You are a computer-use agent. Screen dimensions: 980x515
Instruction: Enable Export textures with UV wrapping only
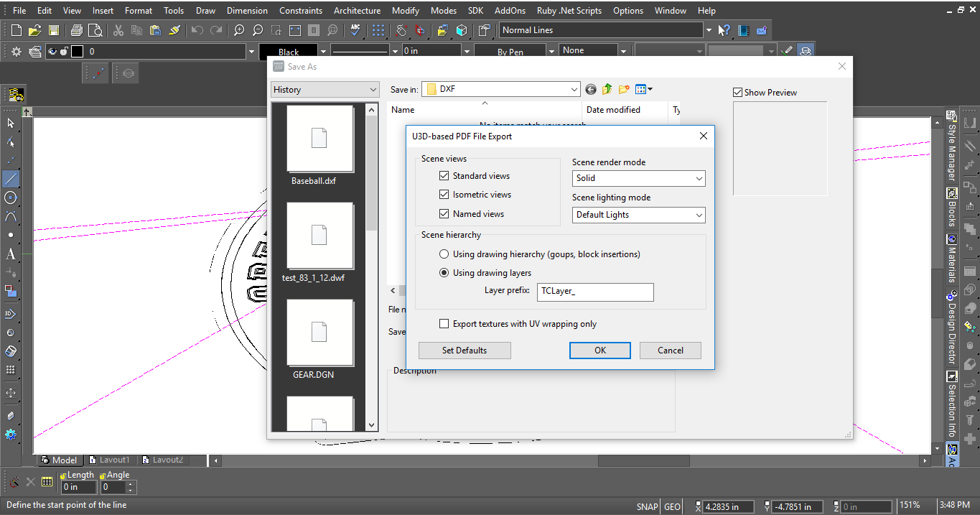pyautogui.click(x=444, y=324)
